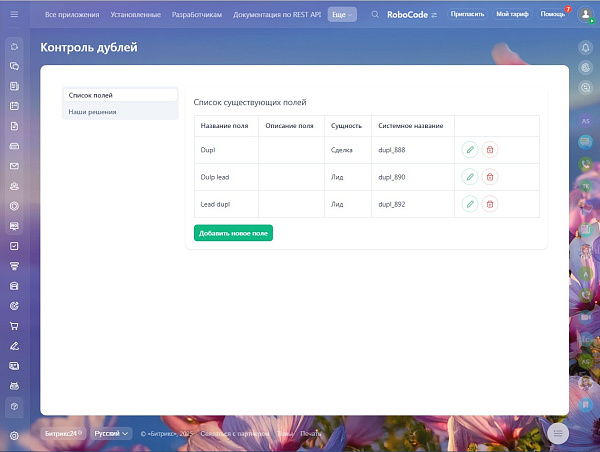Delete the dupl_888 field with trash icon
This screenshot has height=452, width=600.
[490, 150]
